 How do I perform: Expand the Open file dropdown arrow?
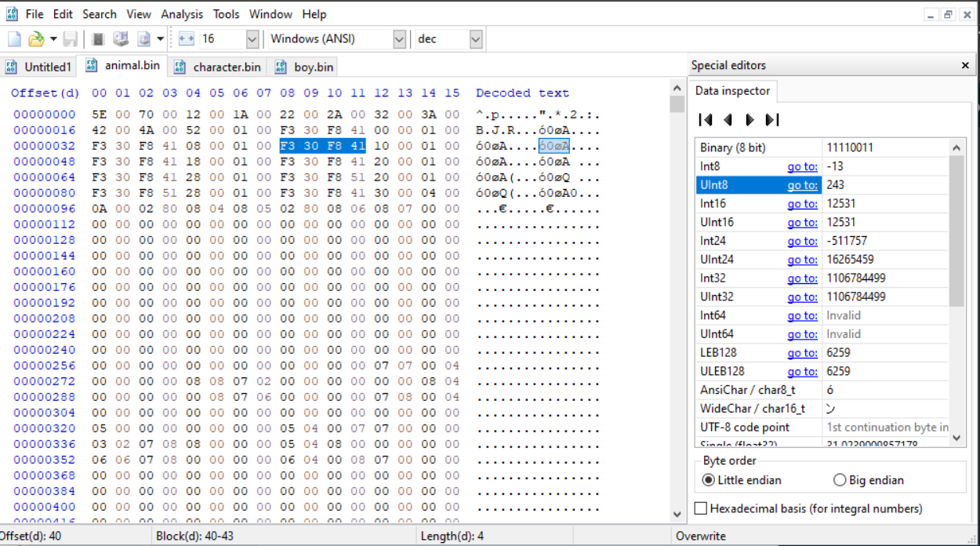(x=53, y=38)
